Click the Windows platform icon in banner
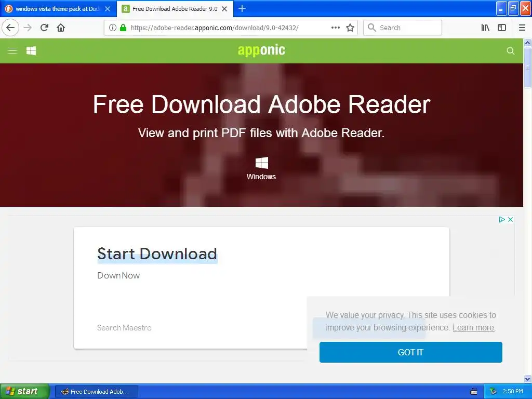Viewport: 532px width, 399px height. coord(261,163)
